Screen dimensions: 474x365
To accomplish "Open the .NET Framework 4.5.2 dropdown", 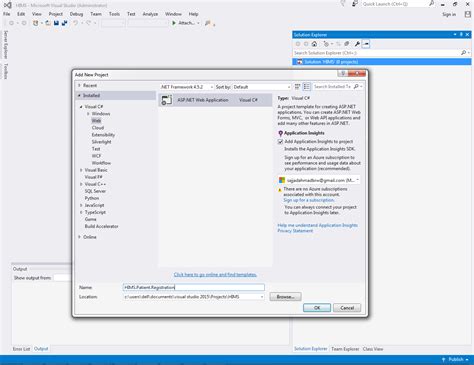I will click(x=187, y=87).
